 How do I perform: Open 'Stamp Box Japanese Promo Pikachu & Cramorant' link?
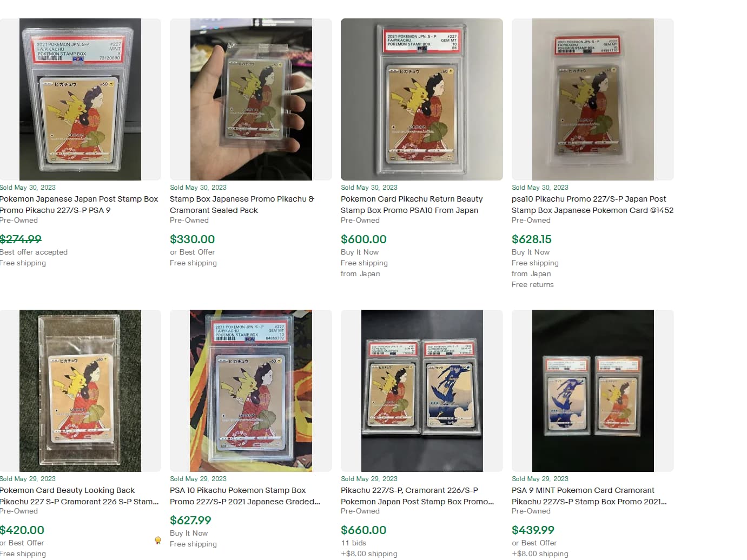(242, 204)
